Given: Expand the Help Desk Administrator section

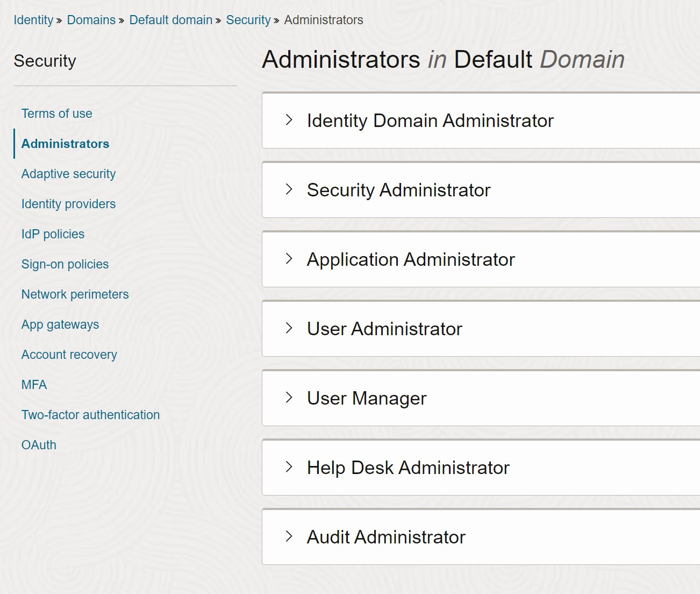Looking at the screenshot, I should [289, 467].
